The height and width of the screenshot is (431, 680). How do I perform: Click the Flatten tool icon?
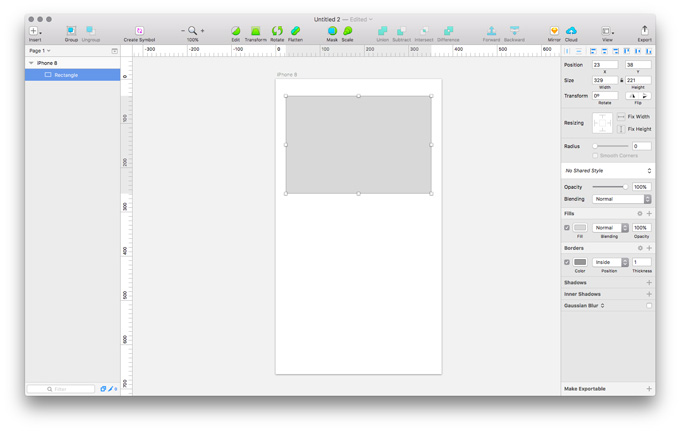coord(295,31)
